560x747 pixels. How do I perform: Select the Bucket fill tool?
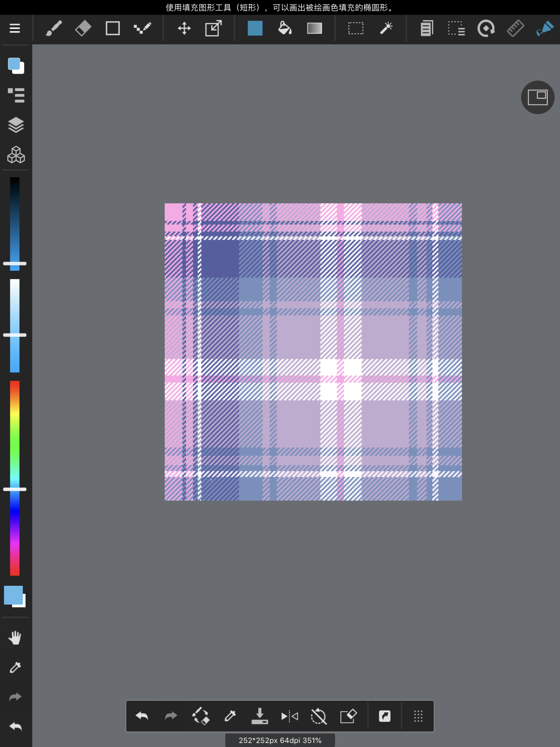(x=285, y=28)
